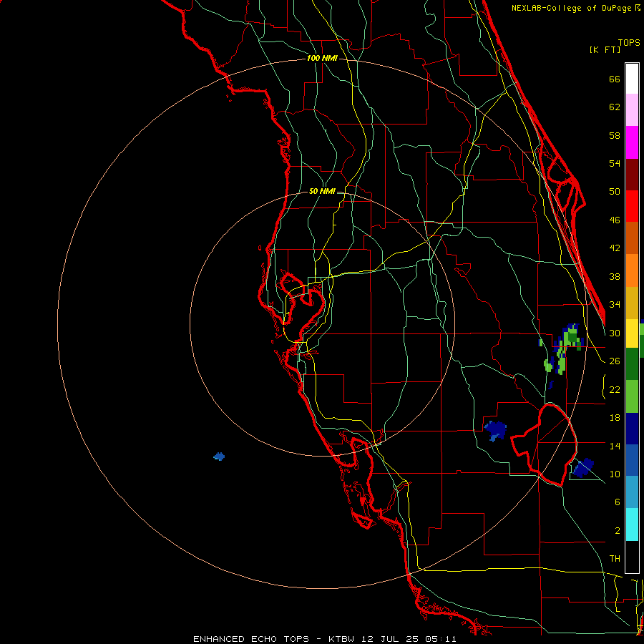Select the dark green legend swatch near 26
Image resolution: width=644 pixels, height=644 pixels.
click(x=632, y=364)
